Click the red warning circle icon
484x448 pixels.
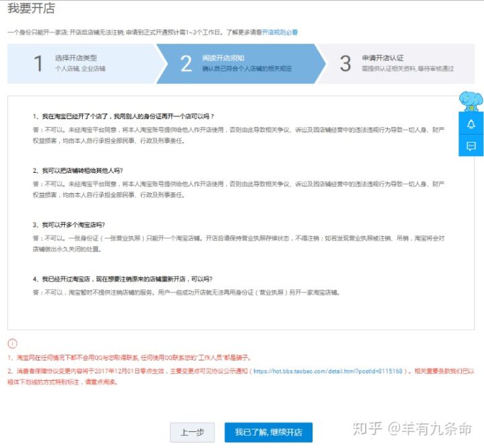[x=12, y=344]
